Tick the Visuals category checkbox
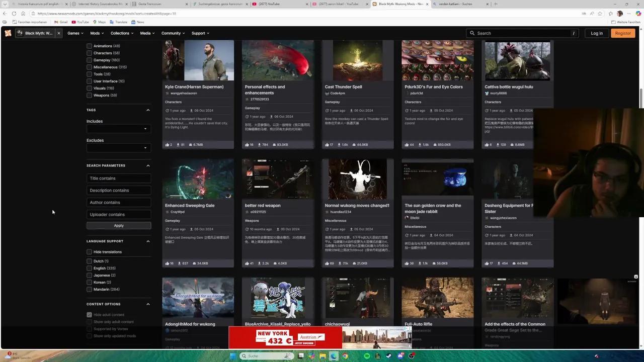Viewport: 644px width, 362px height. click(x=89, y=88)
